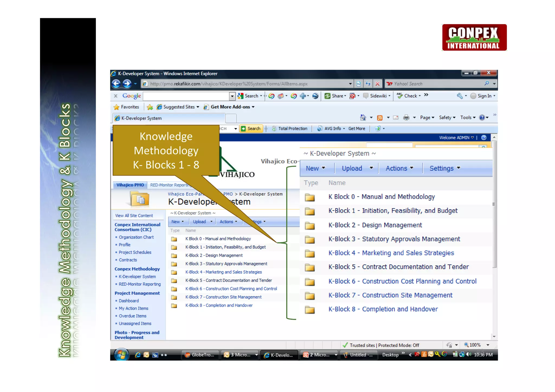This screenshot has height=392, width=555.
Task: Open Organization Chart in sidebar
Action: coord(136,237)
